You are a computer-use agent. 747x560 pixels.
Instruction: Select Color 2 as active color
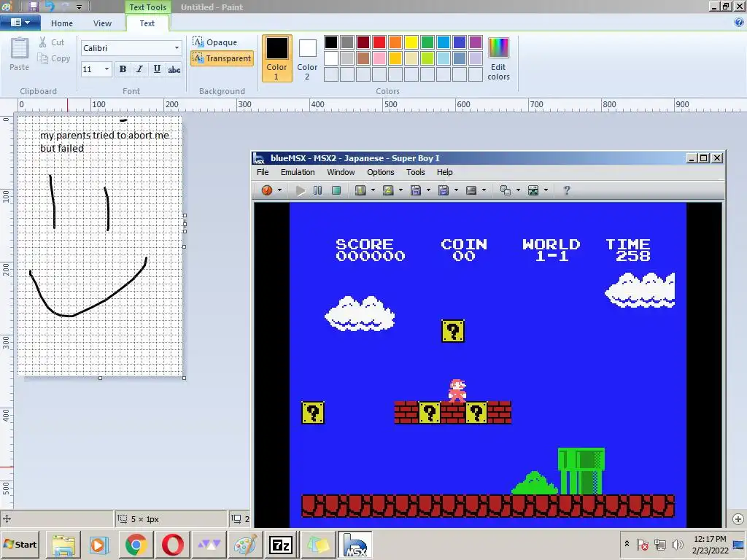(x=307, y=60)
